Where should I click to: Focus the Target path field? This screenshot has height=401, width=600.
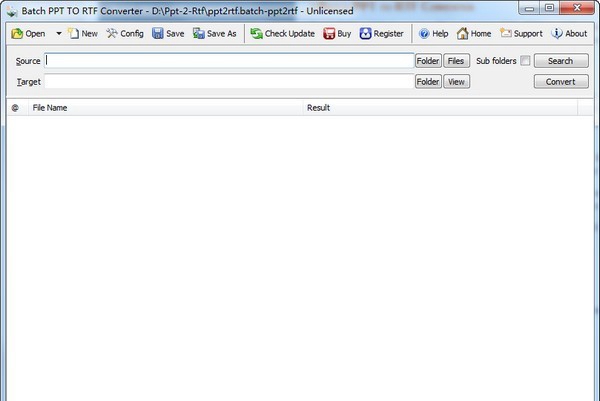coord(229,82)
